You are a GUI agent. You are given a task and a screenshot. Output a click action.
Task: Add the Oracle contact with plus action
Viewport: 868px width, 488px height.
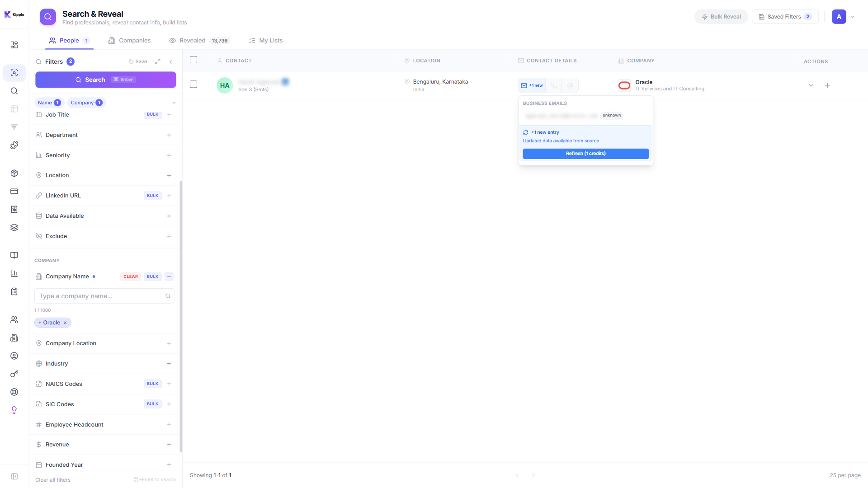(x=827, y=85)
